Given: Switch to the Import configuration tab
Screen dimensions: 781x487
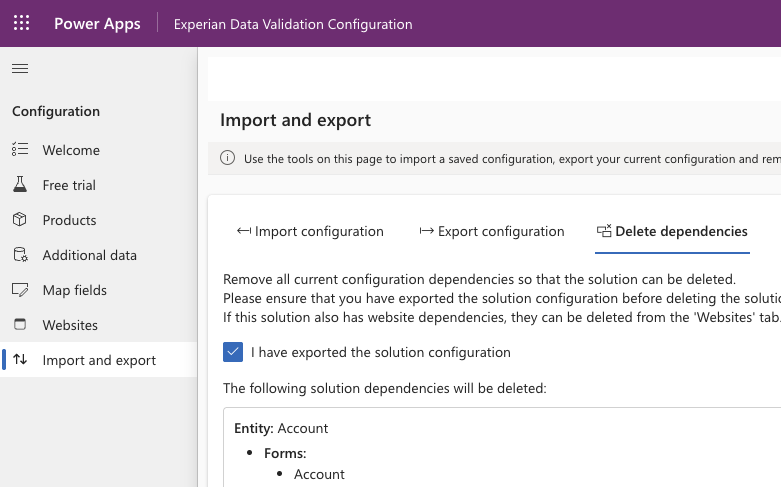Looking at the screenshot, I should pos(310,231).
